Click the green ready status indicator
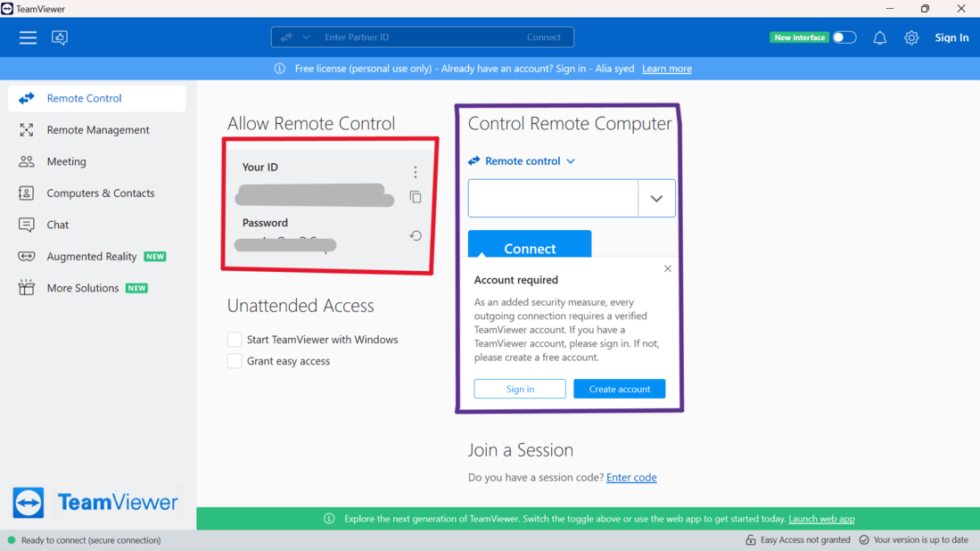Viewport: 980px width, 551px height. [12, 539]
